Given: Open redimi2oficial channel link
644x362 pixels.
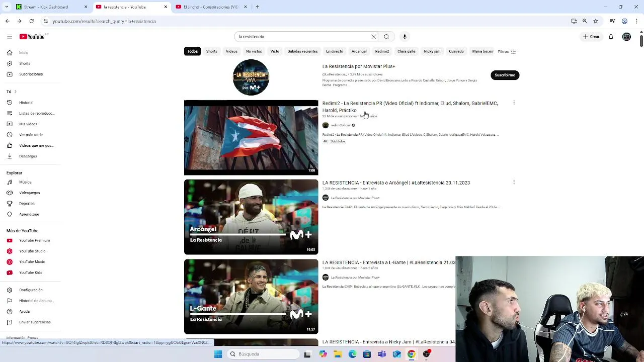Looking at the screenshot, I should 341,125.
